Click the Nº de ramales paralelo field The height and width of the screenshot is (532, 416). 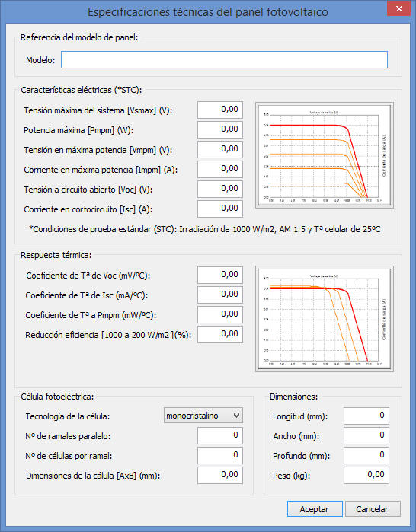click(220, 435)
